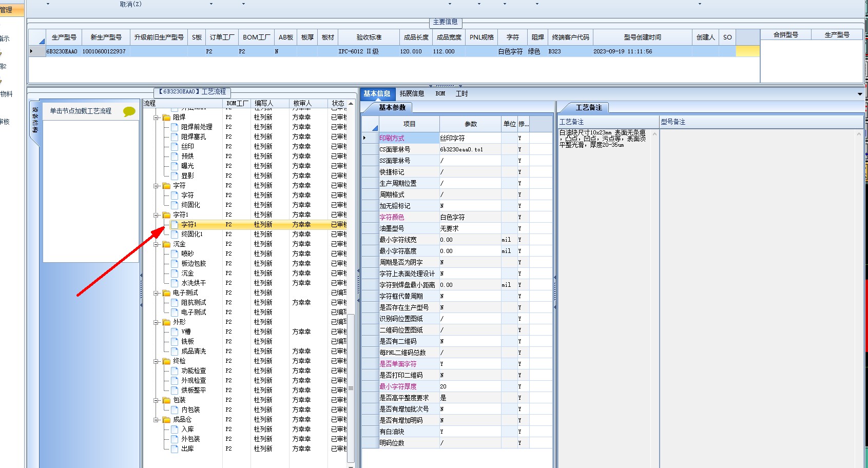Click the 终端客户代码 column header
This screenshot has height=468, width=868.
coord(571,37)
